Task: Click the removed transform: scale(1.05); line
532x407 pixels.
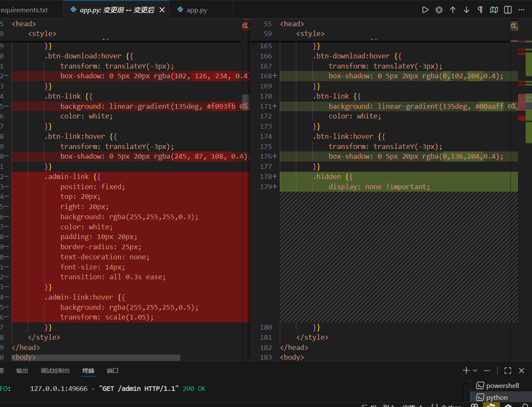Action: 107,317
